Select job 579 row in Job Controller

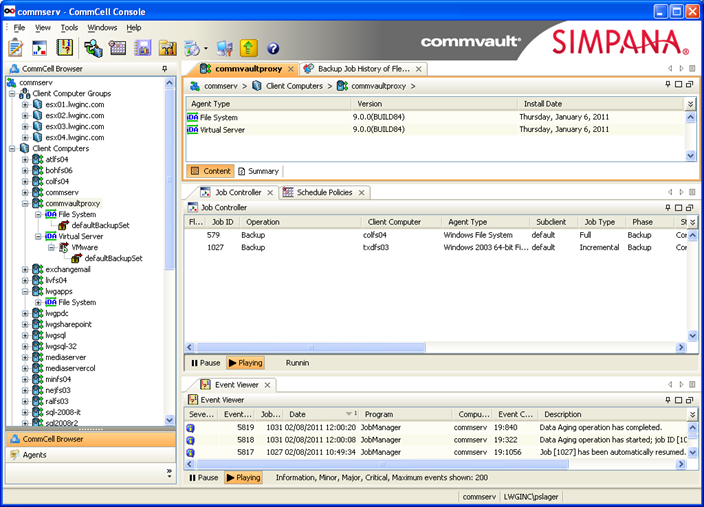(x=436, y=235)
